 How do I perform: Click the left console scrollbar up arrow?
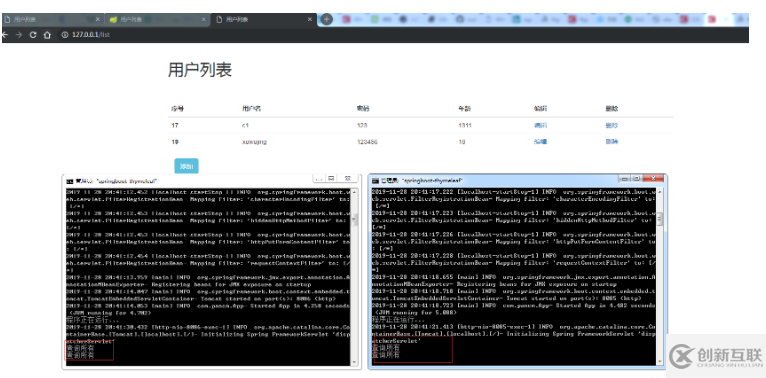click(355, 191)
